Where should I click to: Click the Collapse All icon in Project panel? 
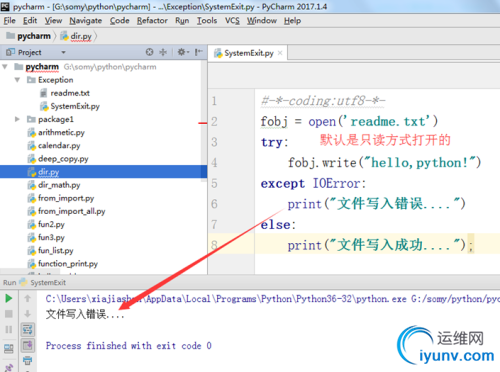(163, 52)
